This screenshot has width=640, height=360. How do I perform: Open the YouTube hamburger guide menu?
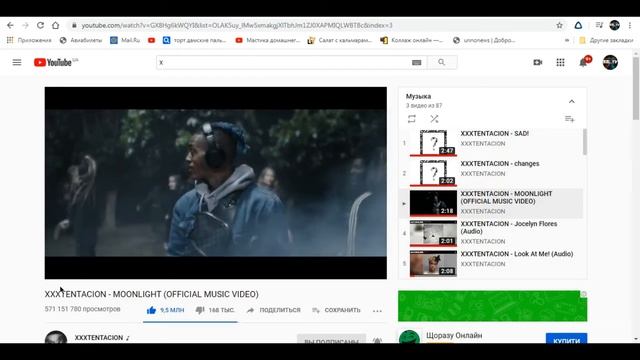click(17, 62)
